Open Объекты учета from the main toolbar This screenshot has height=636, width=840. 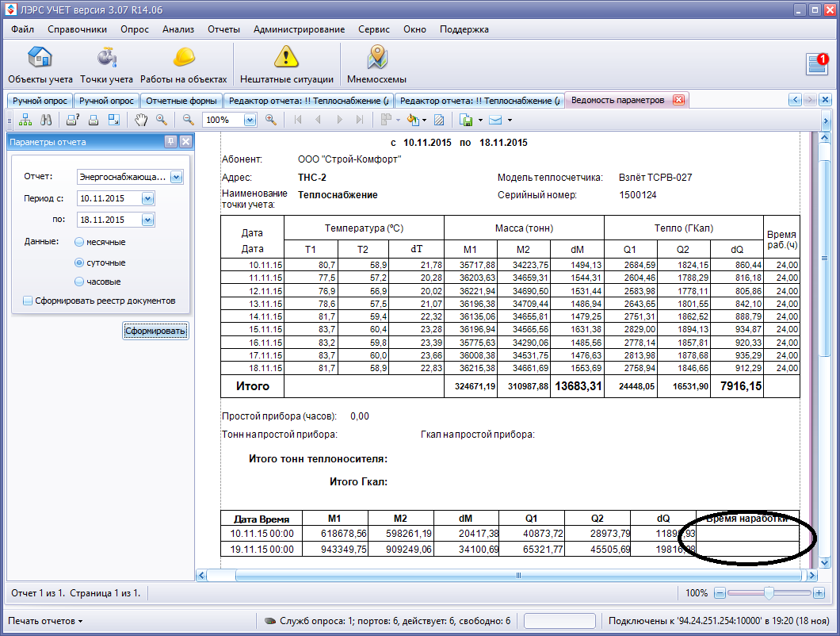coord(40,64)
